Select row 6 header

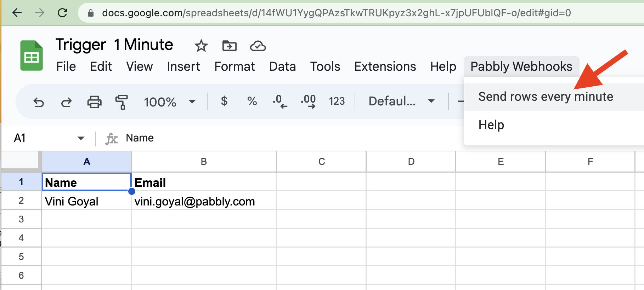point(21,275)
